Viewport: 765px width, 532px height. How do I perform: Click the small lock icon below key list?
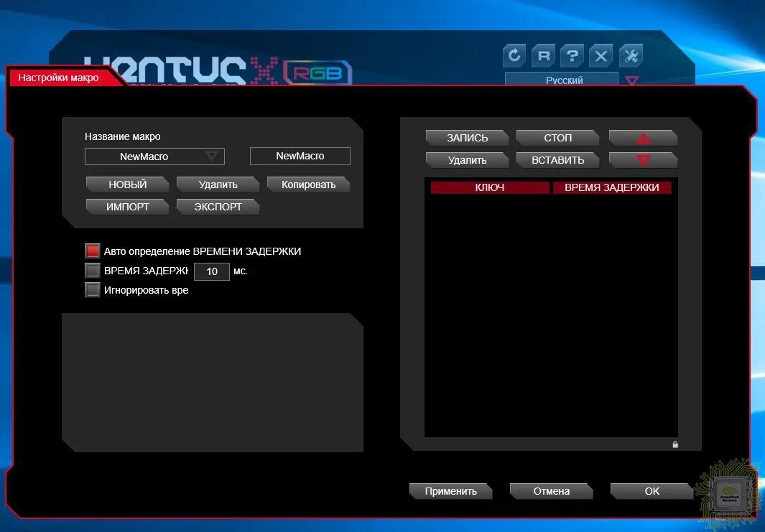(675, 444)
